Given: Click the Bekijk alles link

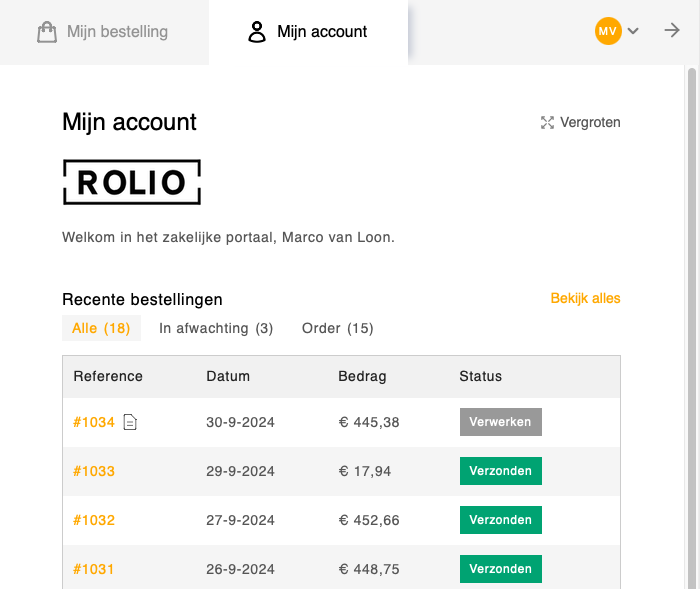Looking at the screenshot, I should (585, 298).
